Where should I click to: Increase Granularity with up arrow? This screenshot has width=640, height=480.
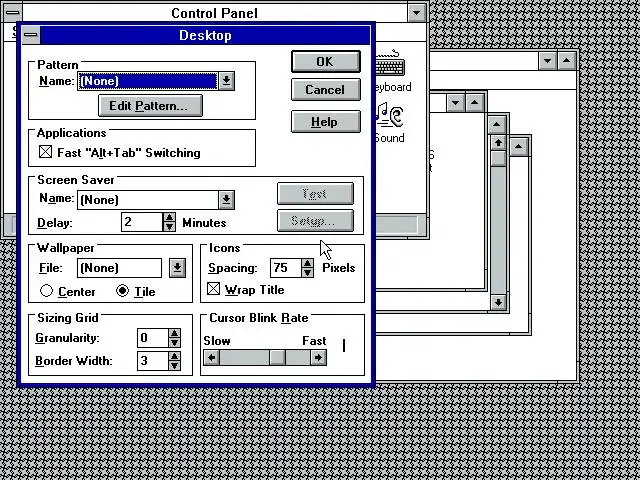[175, 333]
